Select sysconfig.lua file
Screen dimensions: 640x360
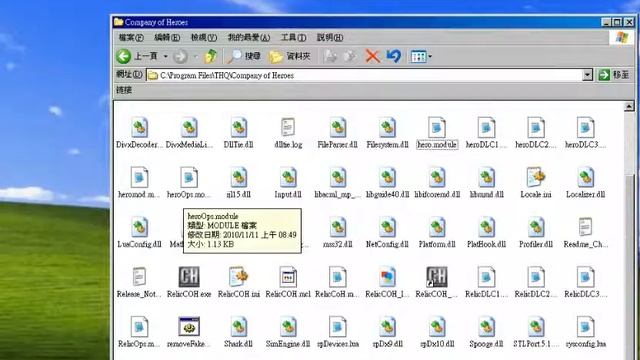click(x=586, y=332)
